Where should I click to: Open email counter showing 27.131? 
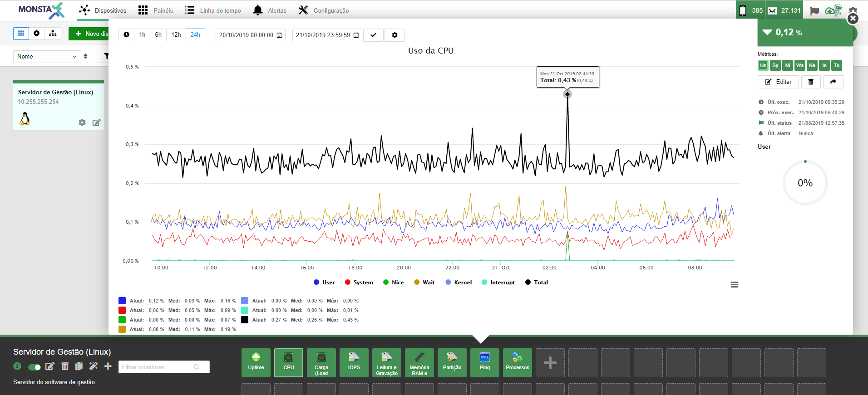pyautogui.click(x=784, y=10)
